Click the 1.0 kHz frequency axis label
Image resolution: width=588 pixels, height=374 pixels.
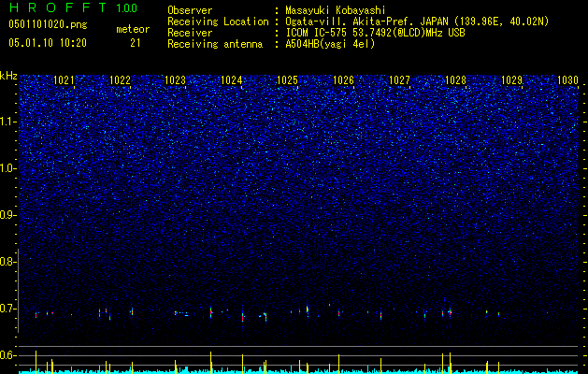[x=7, y=168]
